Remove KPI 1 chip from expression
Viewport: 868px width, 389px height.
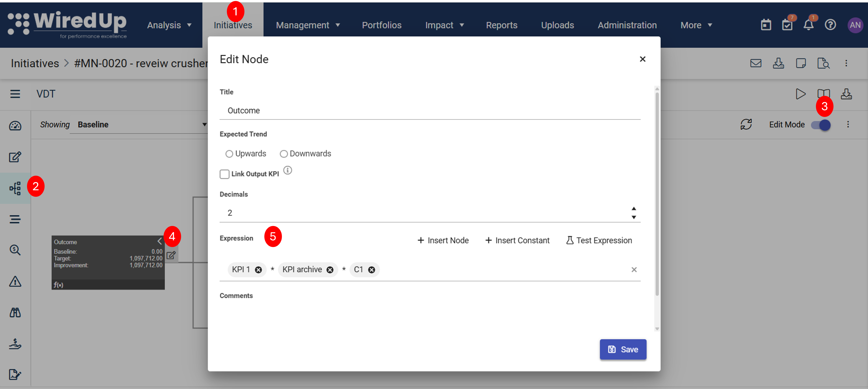click(258, 270)
